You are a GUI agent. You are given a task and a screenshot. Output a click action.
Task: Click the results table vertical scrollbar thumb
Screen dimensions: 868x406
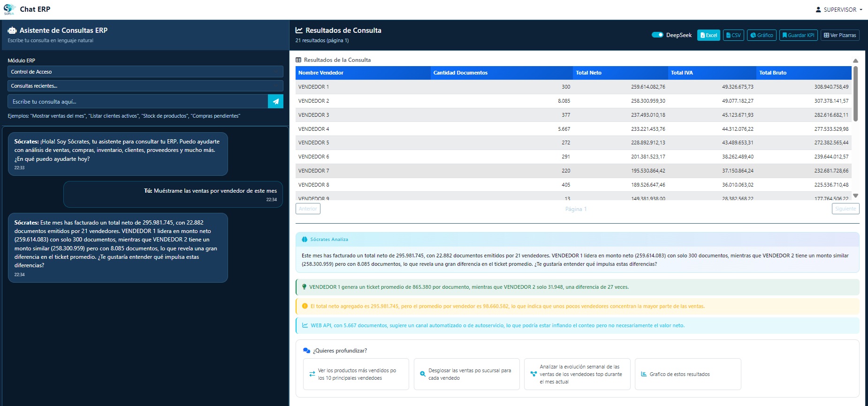pyautogui.click(x=855, y=94)
